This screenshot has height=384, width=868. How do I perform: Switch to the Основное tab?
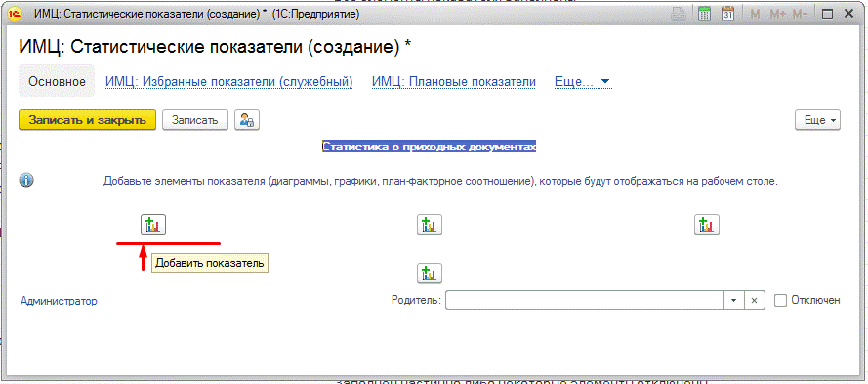[x=57, y=82]
